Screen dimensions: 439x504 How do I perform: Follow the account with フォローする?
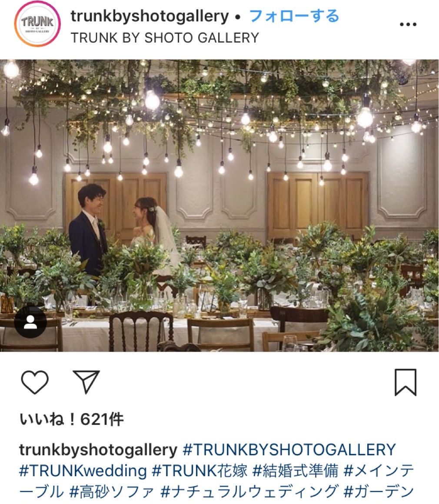point(294,16)
